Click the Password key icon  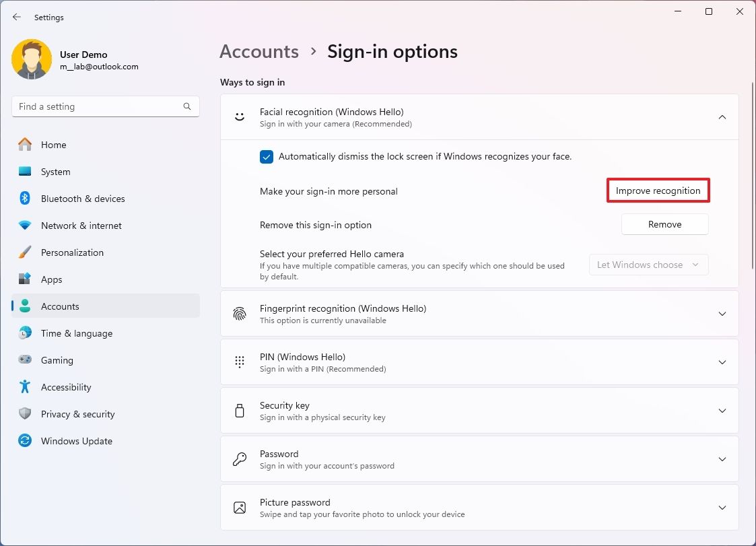coord(240,458)
